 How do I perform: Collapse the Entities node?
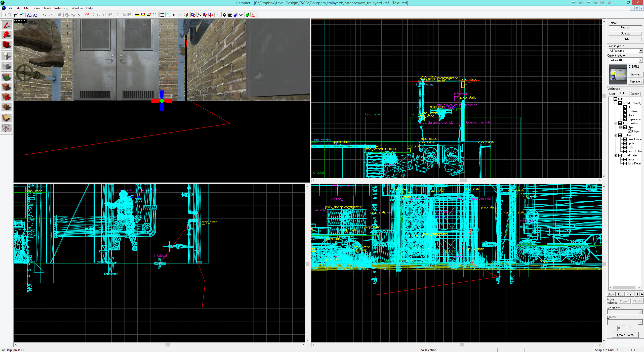pos(616,135)
